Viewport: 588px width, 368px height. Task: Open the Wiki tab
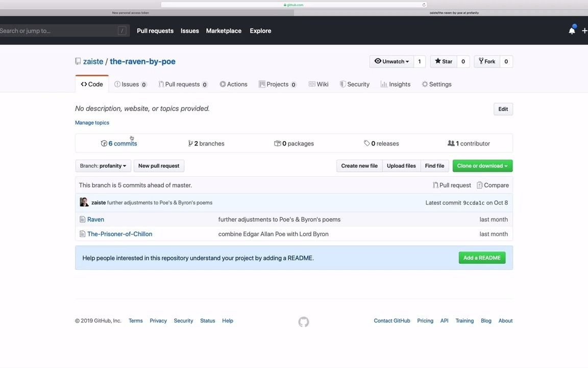click(x=318, y=84)
